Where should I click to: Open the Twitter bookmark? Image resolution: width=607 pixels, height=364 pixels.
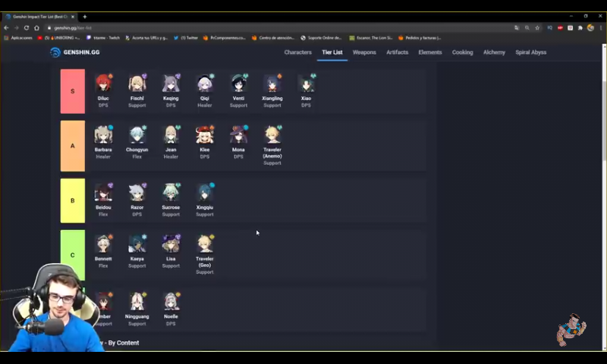186,38
